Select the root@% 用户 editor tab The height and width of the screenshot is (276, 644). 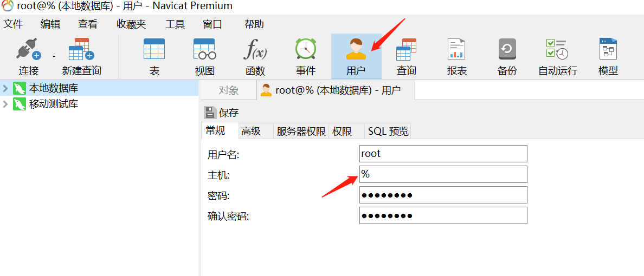point(336,90)
